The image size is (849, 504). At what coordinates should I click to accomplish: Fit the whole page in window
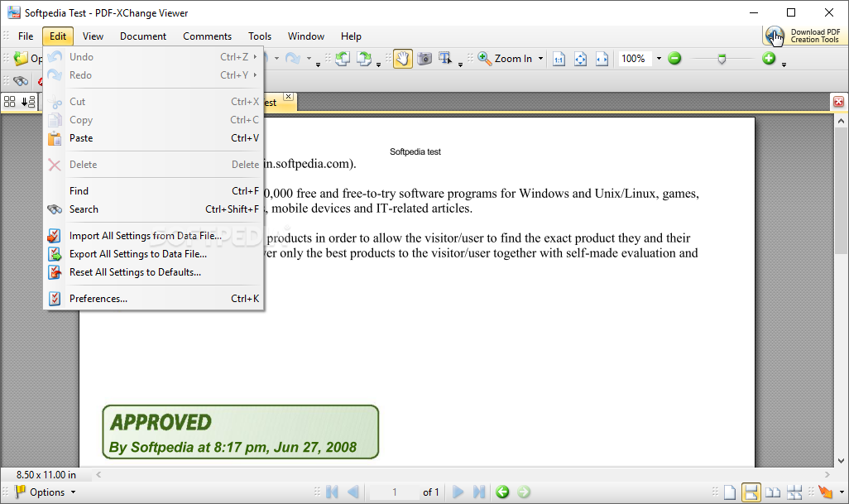(x=580, y=59)
